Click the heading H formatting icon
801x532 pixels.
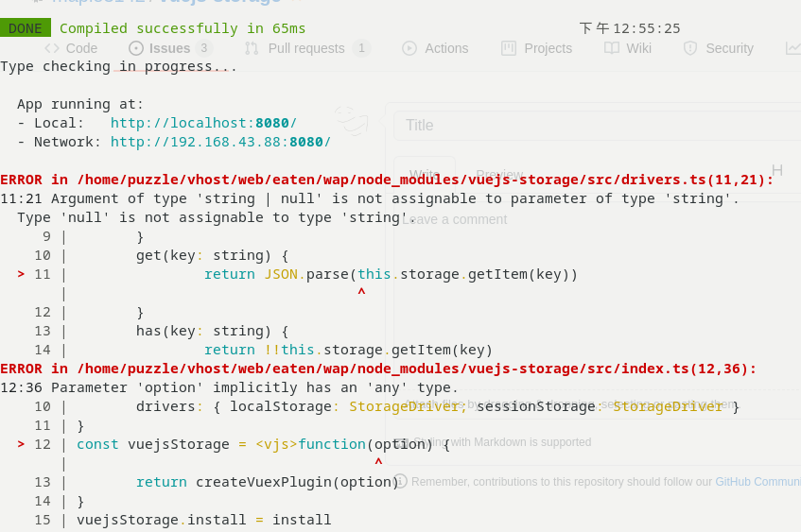point(777,170)
